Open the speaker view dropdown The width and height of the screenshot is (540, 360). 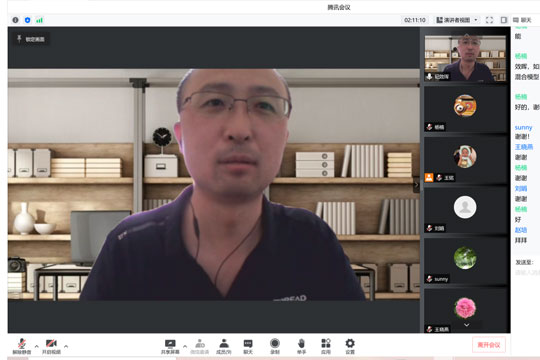click(x=457, y=20)
